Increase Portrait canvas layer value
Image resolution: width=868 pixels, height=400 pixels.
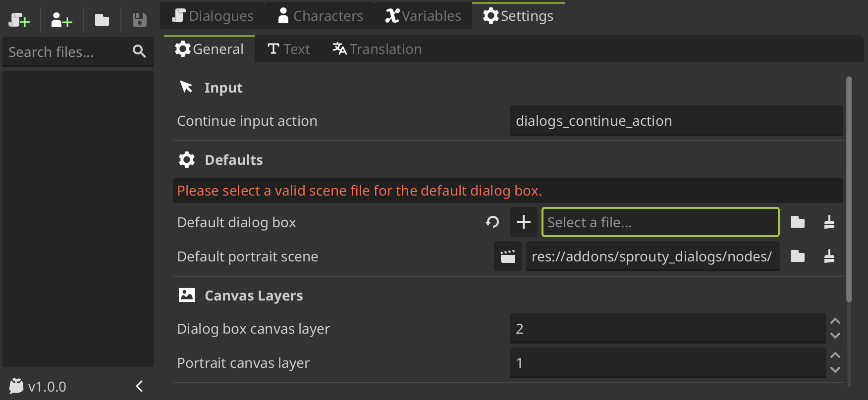tap(835, 355)
